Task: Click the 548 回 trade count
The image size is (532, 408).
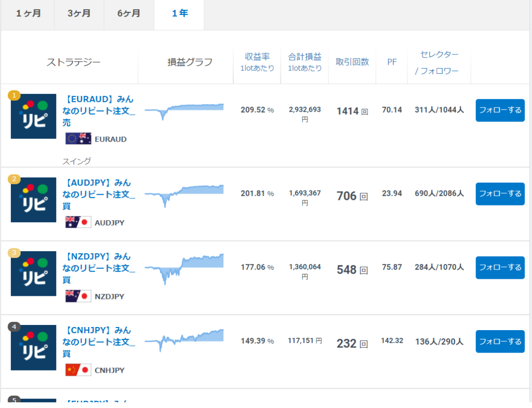Action: pos(352,270)
